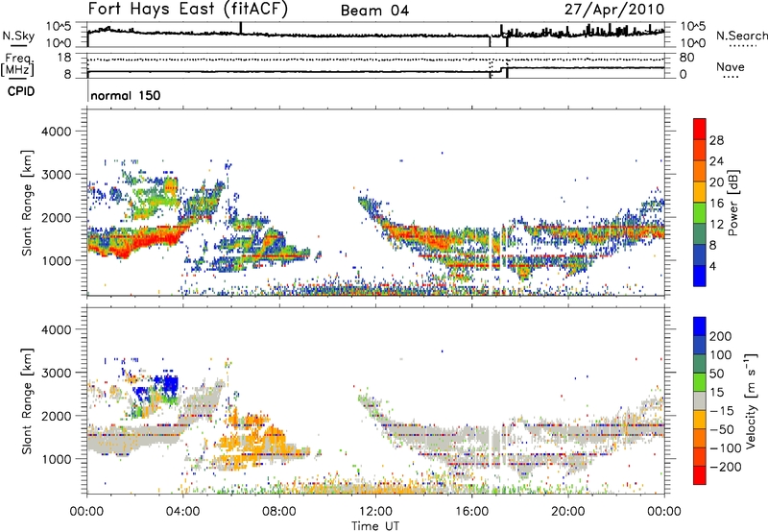
Task: Click the velocity panel's 'Slant Range [km]' label
Action: (27, 401)
